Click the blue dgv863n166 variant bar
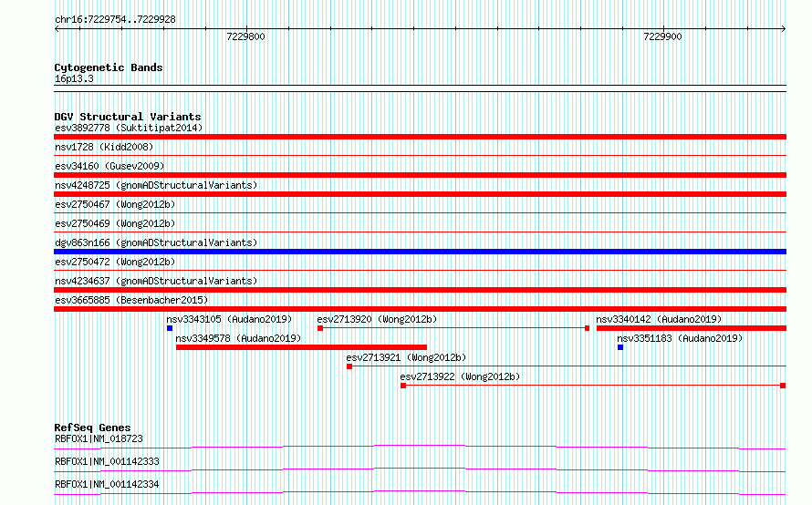Viewport: 812px width, 505px height. [x=420, y=252]
